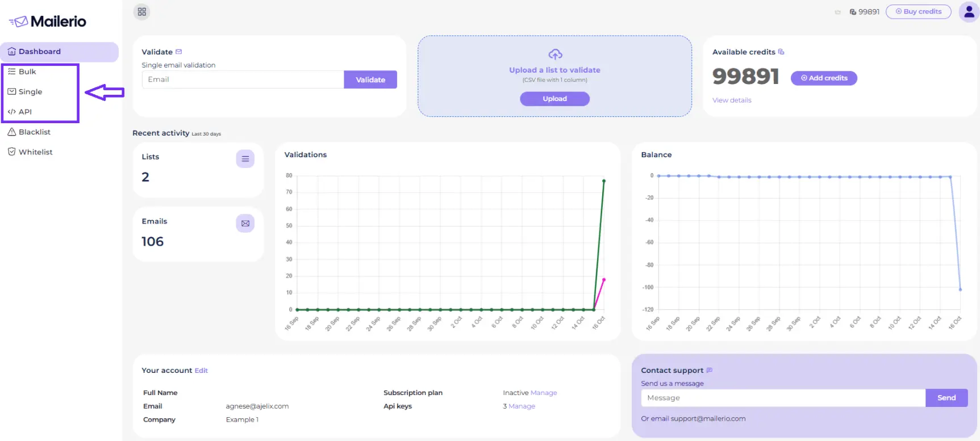Click the envelope icon next to Validate heading
Image resolution: width=980 pixels, height=441 pixels.
[x=179, y=52]
